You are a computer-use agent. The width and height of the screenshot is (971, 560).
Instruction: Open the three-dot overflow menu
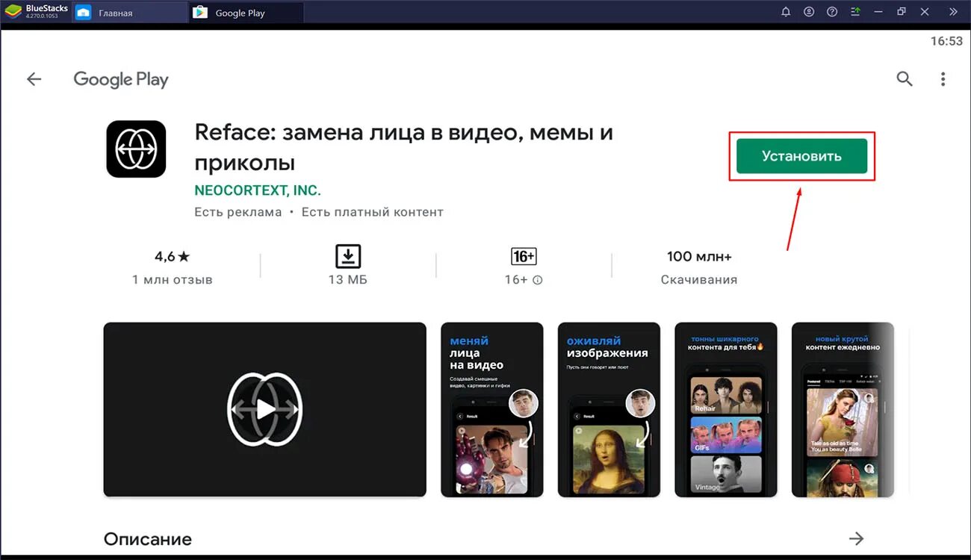[x=943, y=79]
